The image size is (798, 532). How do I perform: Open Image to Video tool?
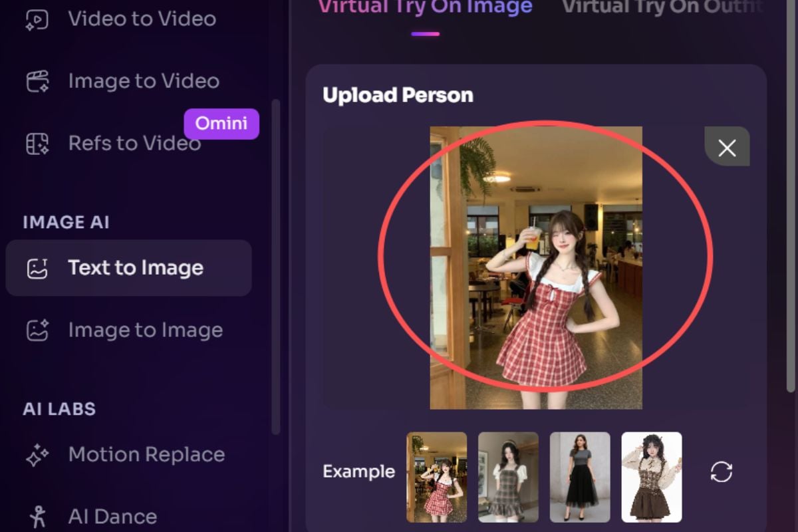(x=144, y=81)
